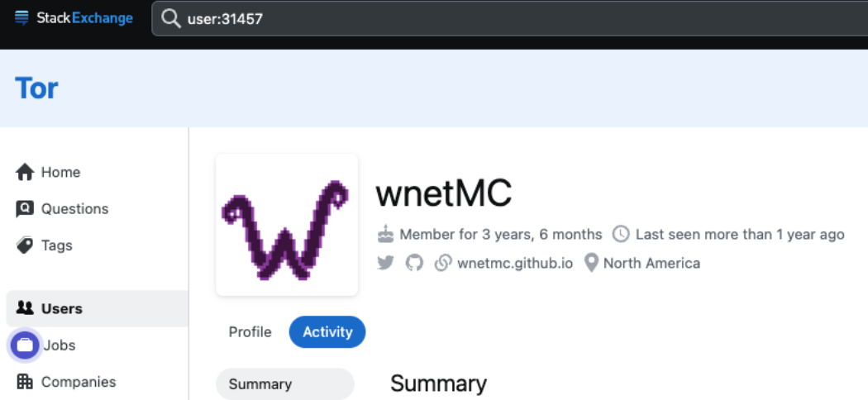The width and height of the screenshot is (868, 400).
Task: Focus the search field containing user:31457
Action: tap(509, 19)
